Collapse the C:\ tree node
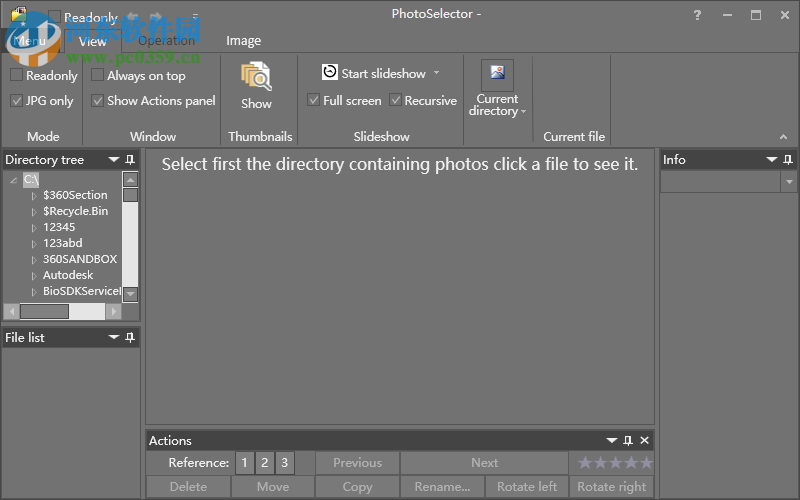 point(14,180)
